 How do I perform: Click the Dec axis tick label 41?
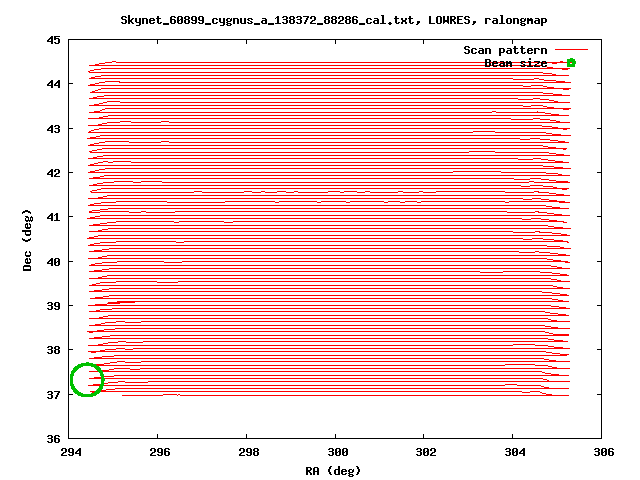coord(53,217)
